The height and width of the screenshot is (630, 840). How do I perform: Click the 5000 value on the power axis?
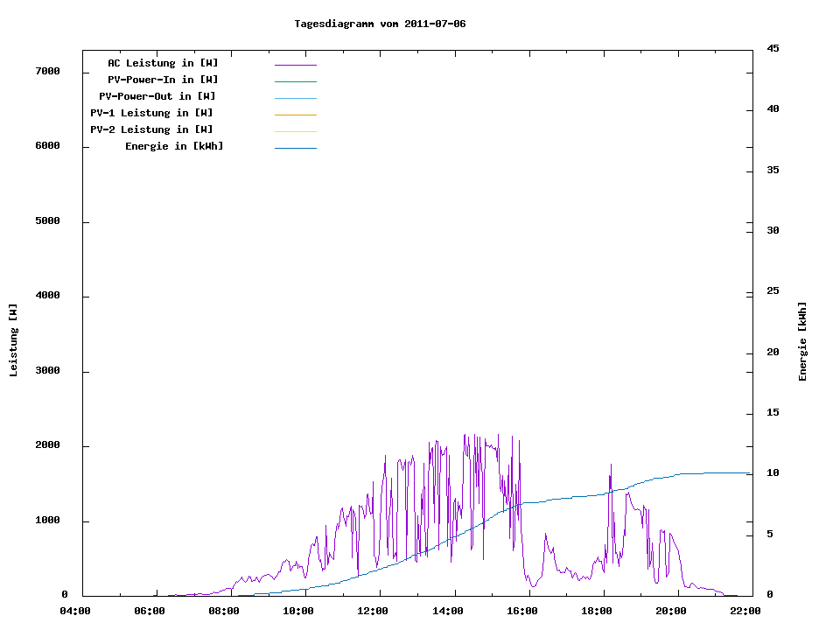(47, 220)
